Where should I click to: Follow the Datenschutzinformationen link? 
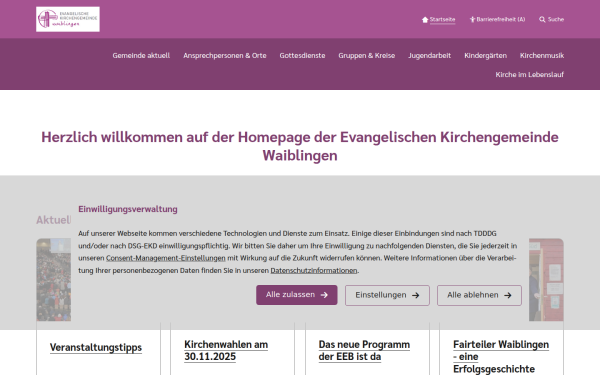coord(314,271)
